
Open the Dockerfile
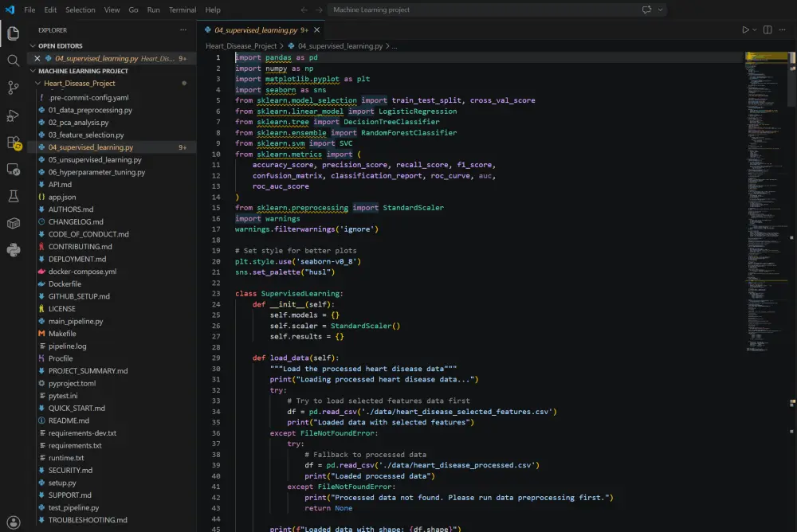(65, 284)
